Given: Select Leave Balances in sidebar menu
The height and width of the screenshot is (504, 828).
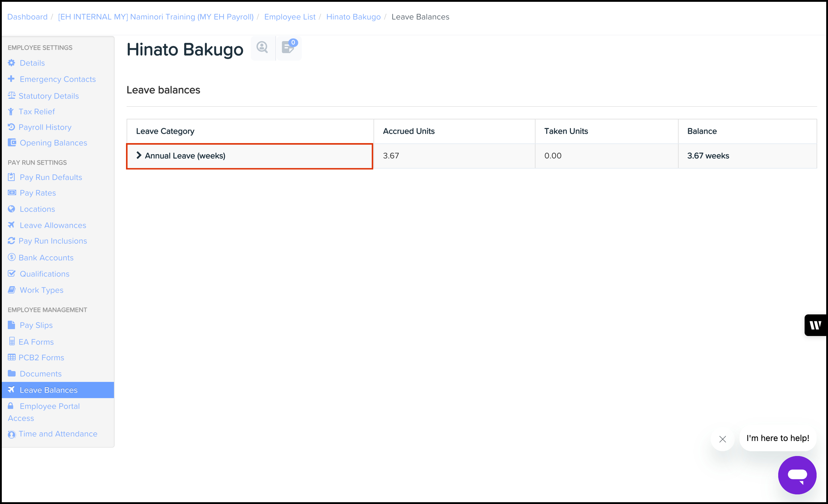Looking at the screenshot, I should pyautogui.click(x=48, y=390).
